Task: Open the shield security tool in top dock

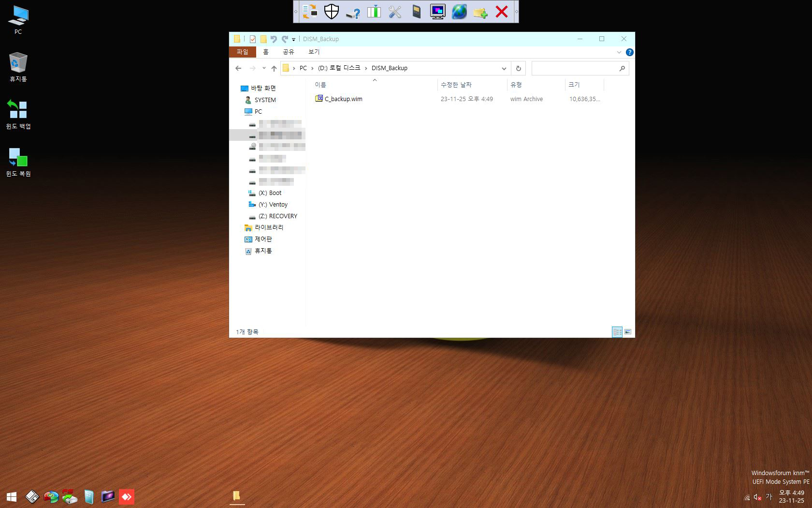Action: (331, 12)
